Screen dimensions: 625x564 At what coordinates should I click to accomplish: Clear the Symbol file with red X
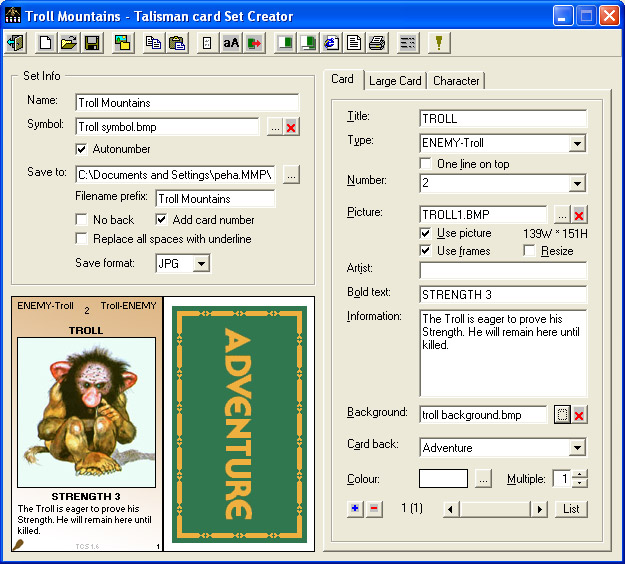291,127
